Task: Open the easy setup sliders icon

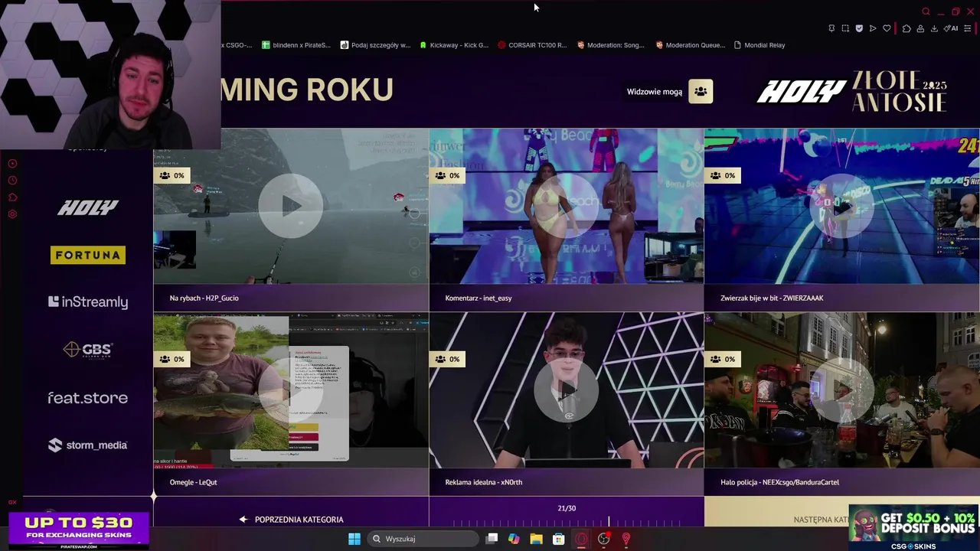Action: (968, 28)
